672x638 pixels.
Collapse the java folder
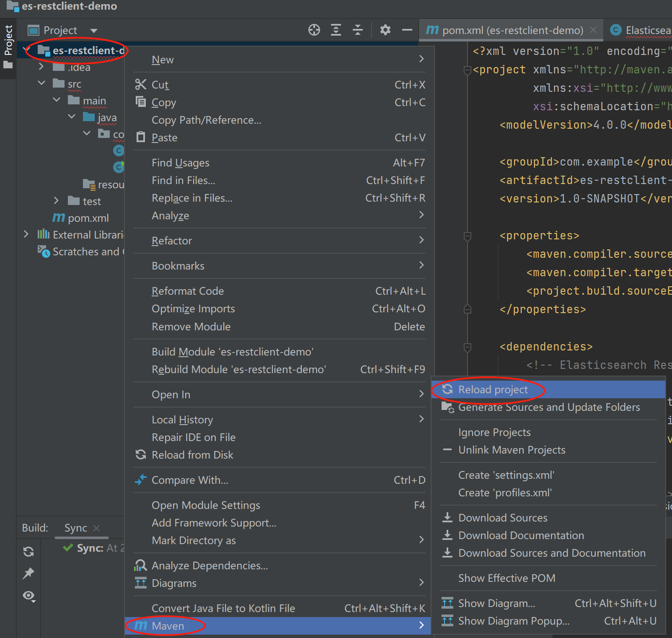tap(72, 117)
